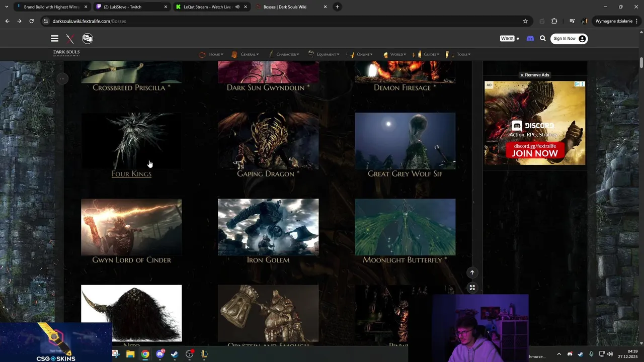Bookmark this page with the star icon
Viewport: 644px width, 362px height.
525,21
